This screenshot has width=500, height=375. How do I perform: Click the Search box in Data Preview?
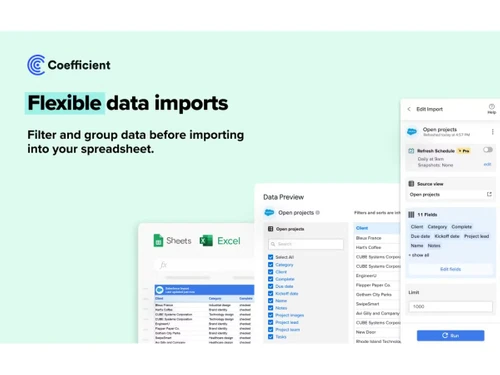(x=306, y=244)
